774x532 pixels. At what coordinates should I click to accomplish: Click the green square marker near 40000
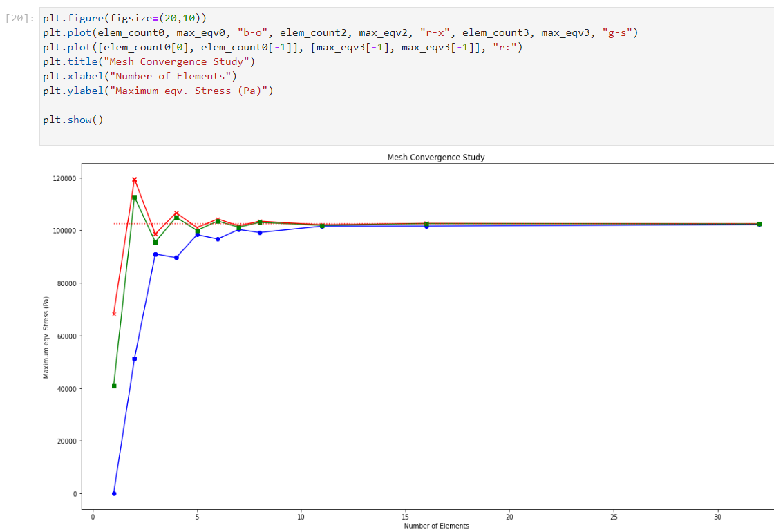pos(114,386)
